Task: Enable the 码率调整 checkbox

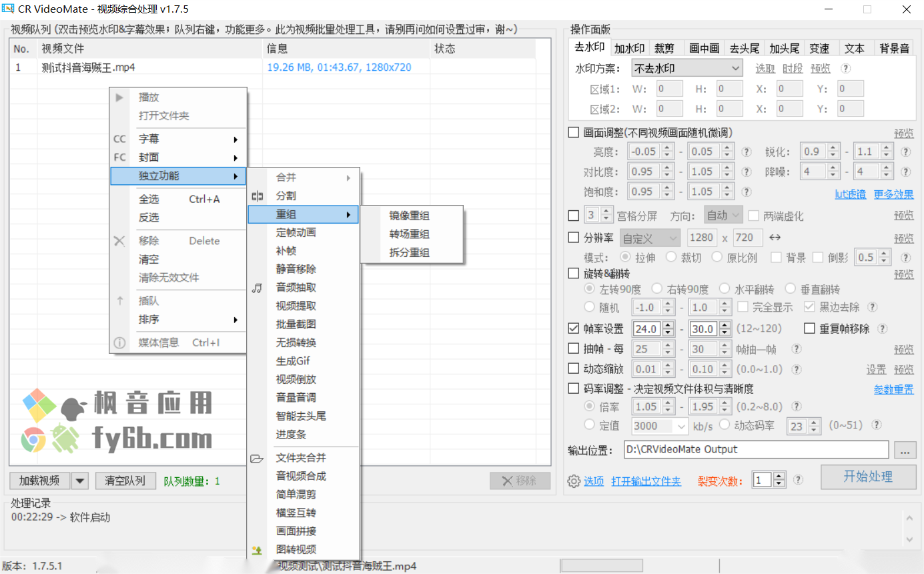Action: point(573,388)
